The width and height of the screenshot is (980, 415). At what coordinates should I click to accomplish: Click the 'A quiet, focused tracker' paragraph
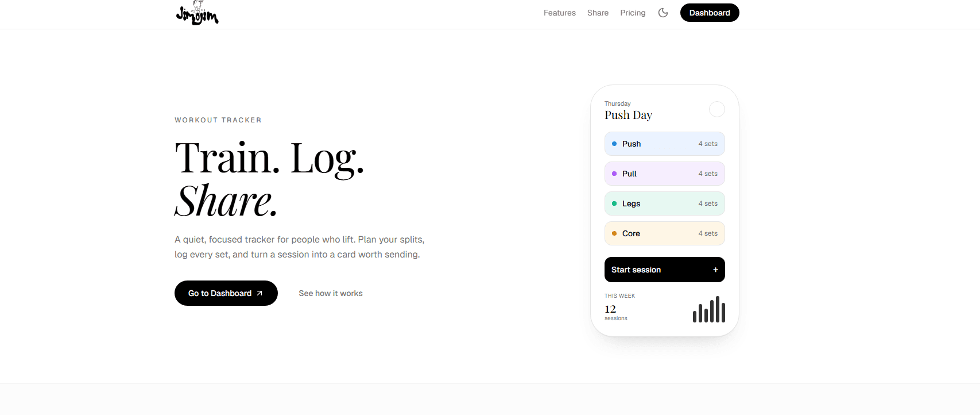[x=300, y=247]
